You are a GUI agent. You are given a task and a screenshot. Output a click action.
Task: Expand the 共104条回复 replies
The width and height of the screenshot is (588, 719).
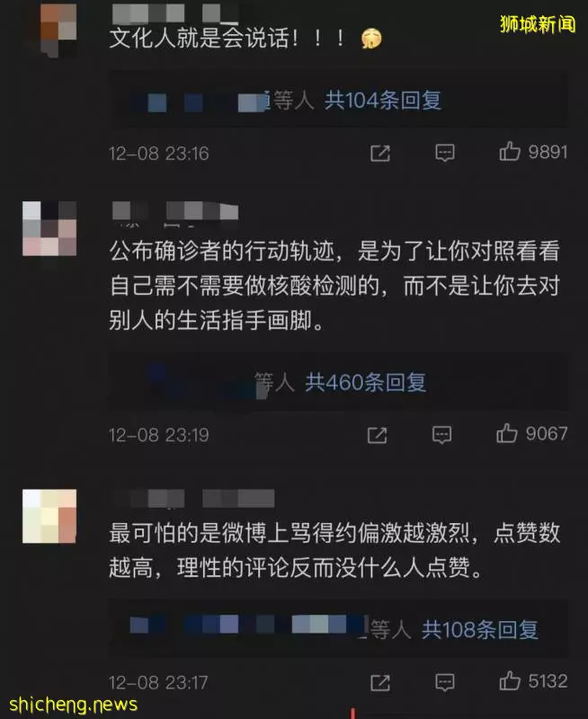(x=383, y=101)
